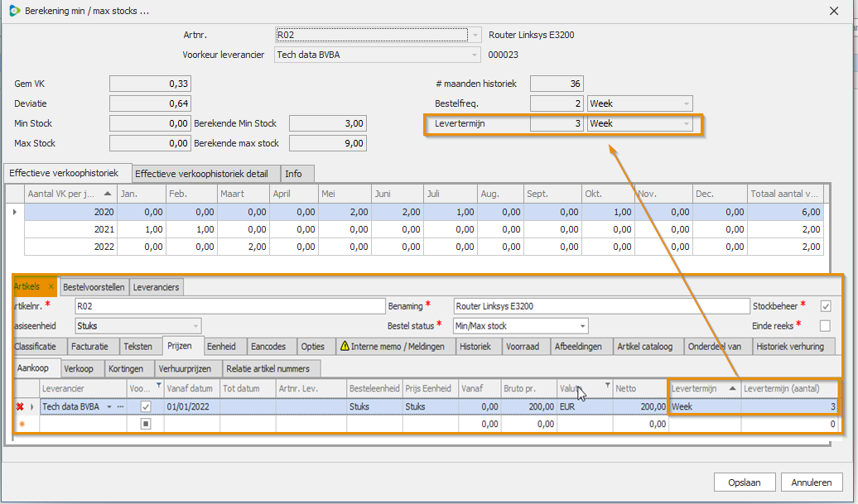Close the Artikels tab with x
This screenshot has height=504, width=858.
pos(50,287)
